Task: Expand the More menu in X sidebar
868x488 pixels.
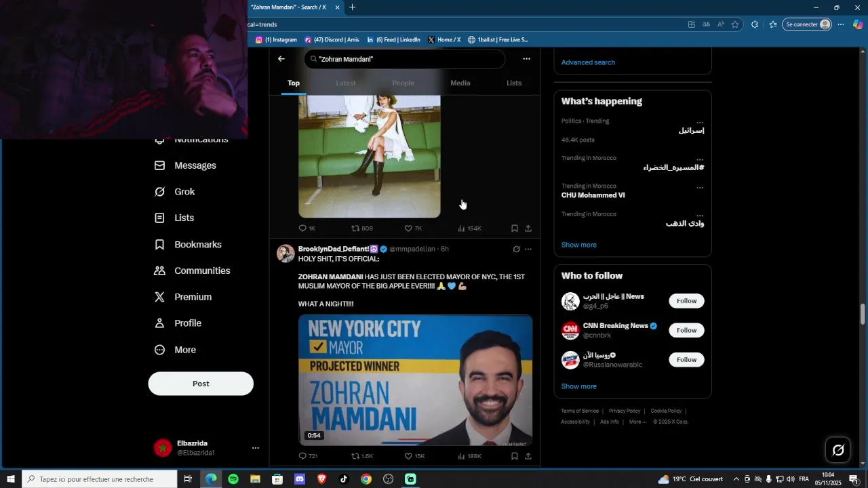Action: tap(175, 350)
